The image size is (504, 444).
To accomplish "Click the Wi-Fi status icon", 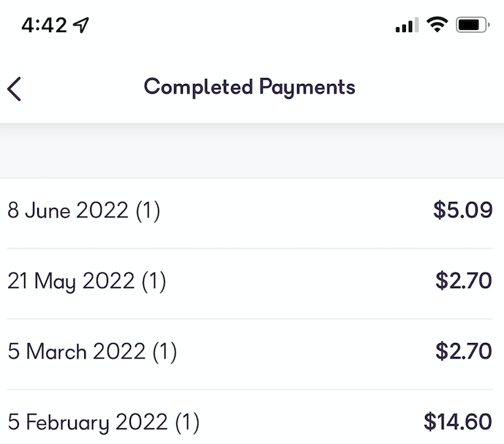I will click(x=437, y=25).
